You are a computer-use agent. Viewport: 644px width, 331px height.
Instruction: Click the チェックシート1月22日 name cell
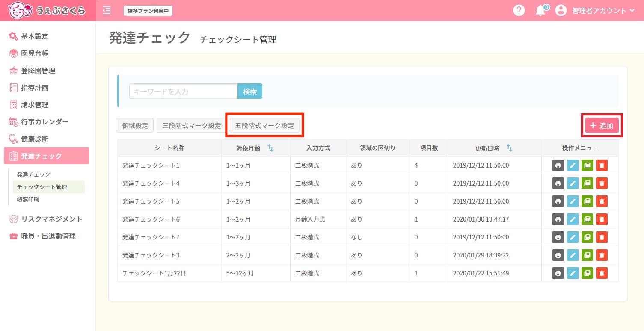click(x=169, y=273)
